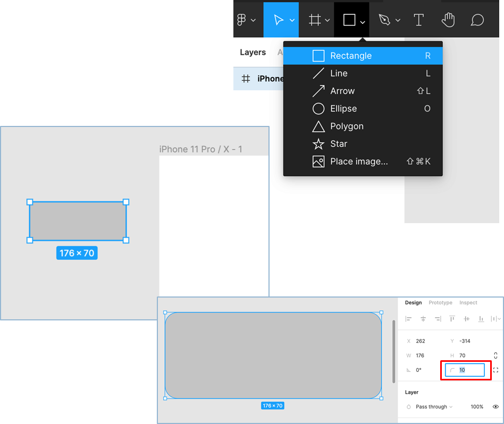Screen dimensions: 504x424
Task: Open the Frame tools dropdown chevron
Action: point(327,20)
